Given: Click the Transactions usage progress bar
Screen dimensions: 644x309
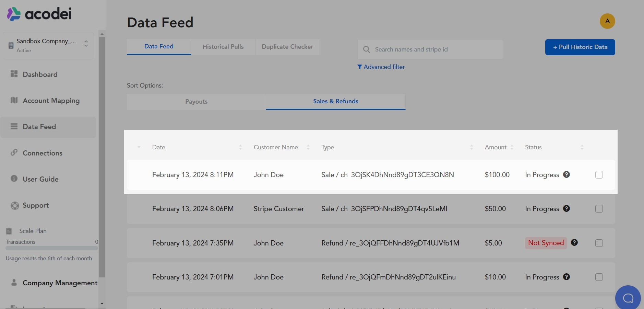Looking at the screenshot, I should (x=52, y=248).
